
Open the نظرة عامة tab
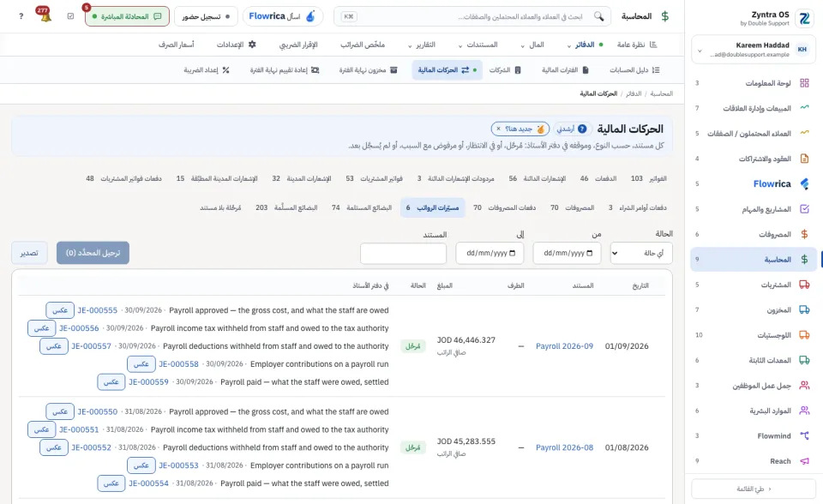pyautogui.click(x=637, y=45)
